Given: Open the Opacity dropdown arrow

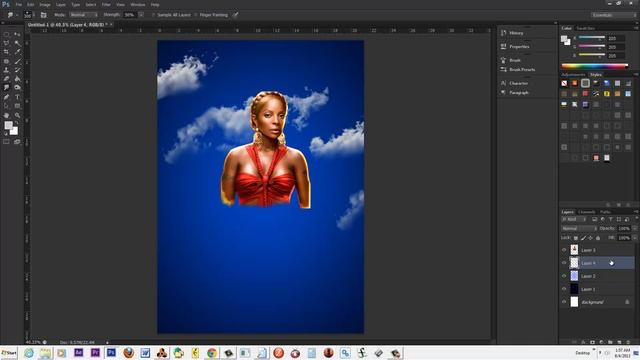Looking at the screenshot, I should (635, 229).
